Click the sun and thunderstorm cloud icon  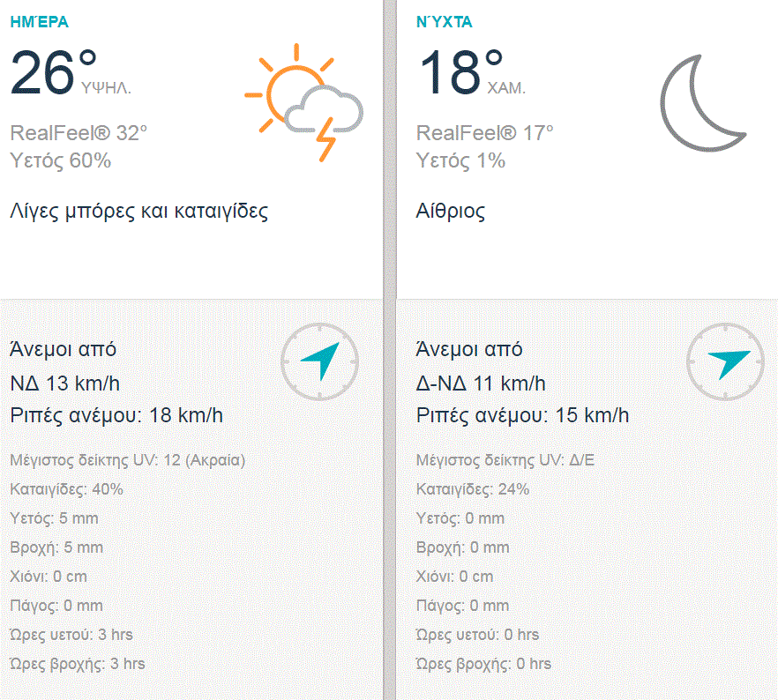(x=303, y=101)
